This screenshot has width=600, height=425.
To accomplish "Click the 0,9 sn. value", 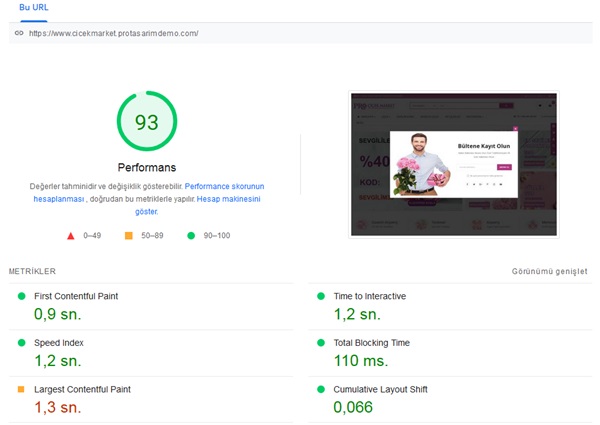I will click(58, 314).
